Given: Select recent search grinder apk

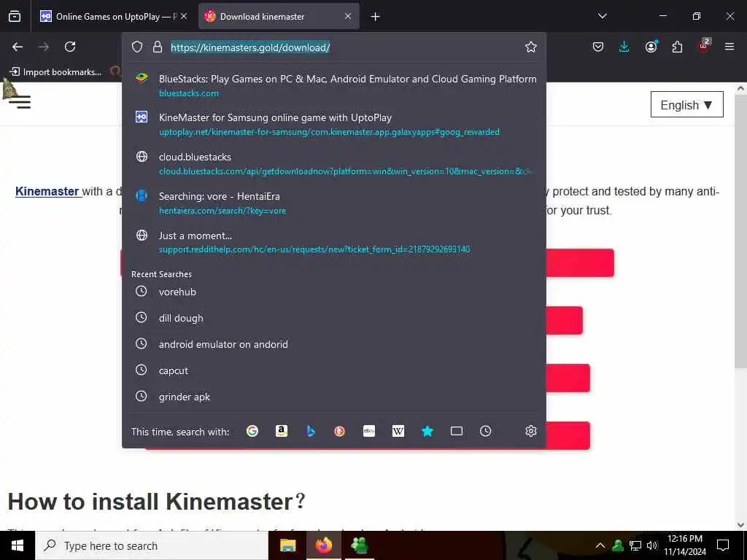Looking at the screenshot, I should [x=333, y=396].
